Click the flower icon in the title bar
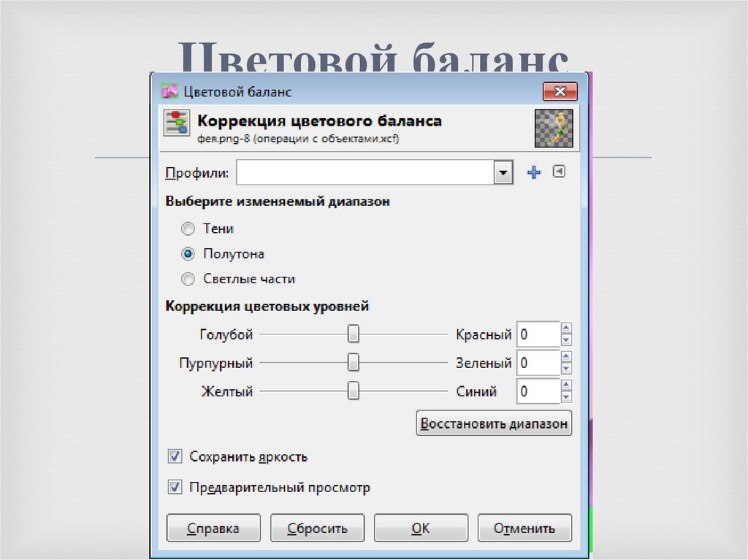The width and height of the screenshot is (748, 560). point(170,91)
